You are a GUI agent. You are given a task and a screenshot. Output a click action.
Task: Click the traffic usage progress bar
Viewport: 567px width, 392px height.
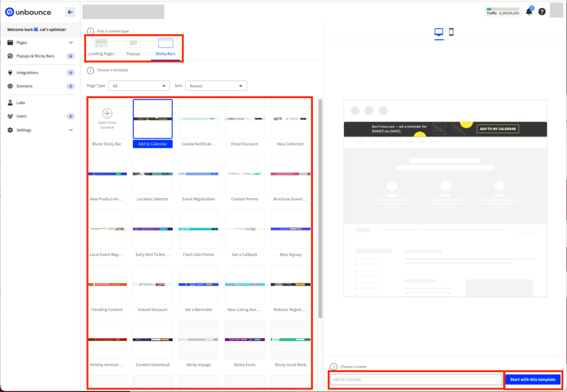[x=503, y=9]
